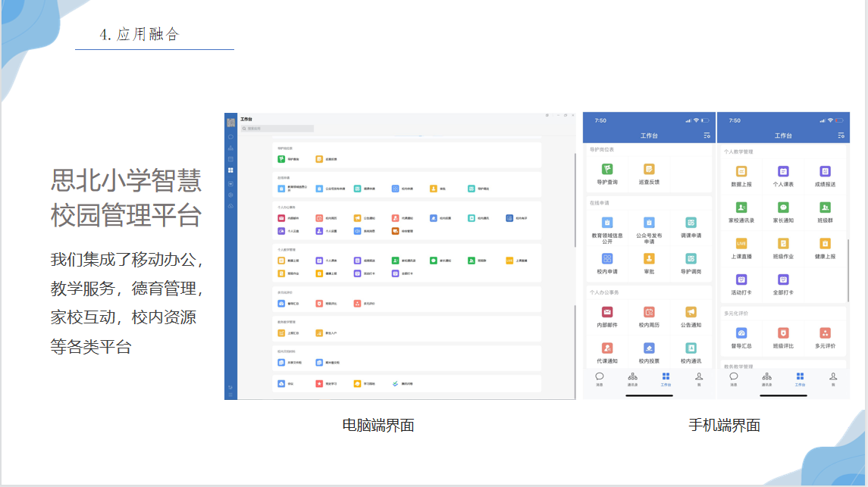Switch to 我 tab on right phone
The height and width of the screenshot is (487, 868).
(832, 379)
